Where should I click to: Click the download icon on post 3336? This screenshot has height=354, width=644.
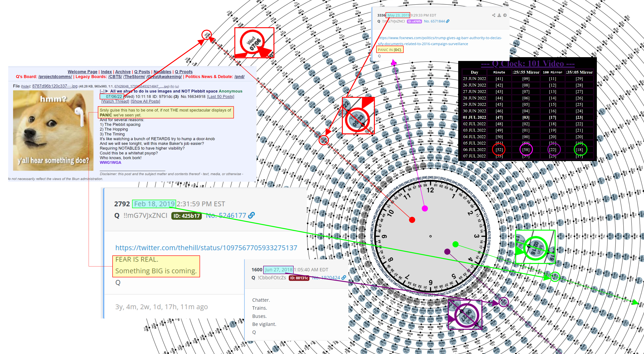coord(499,15)
